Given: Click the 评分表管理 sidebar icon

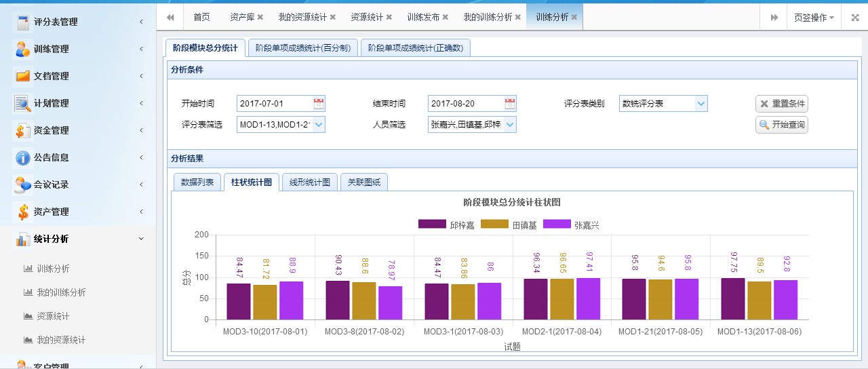Looking at the screenshot, I should coord(23,22).
